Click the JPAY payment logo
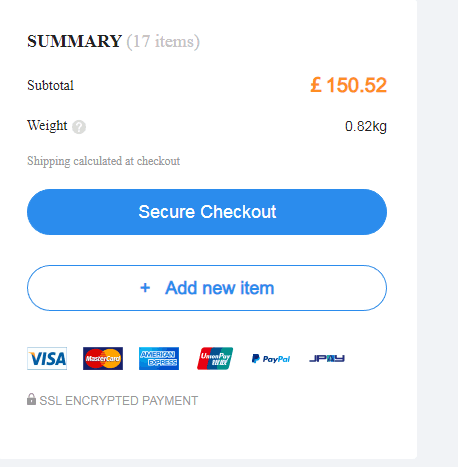458x467 pixels. pos(327,359)
